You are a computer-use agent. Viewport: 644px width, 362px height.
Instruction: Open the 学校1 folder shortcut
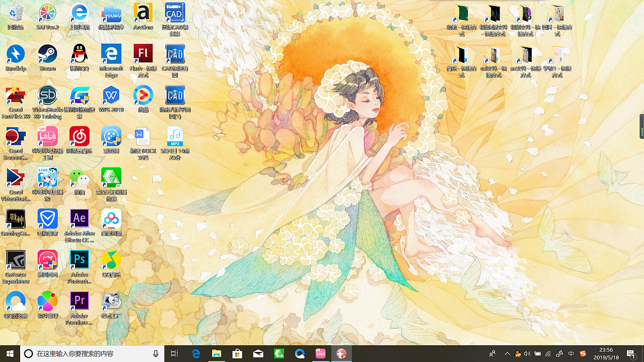pos(557,61)
